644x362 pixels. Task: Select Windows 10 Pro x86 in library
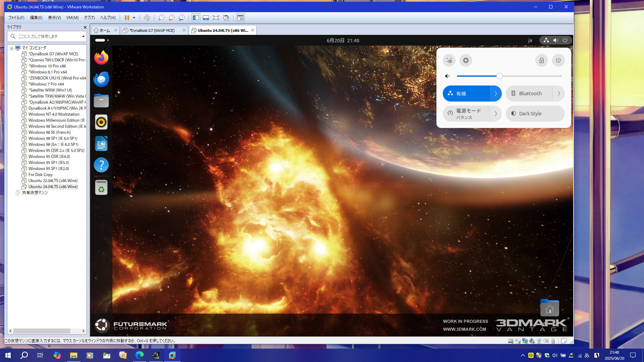[x=47, y=66]
